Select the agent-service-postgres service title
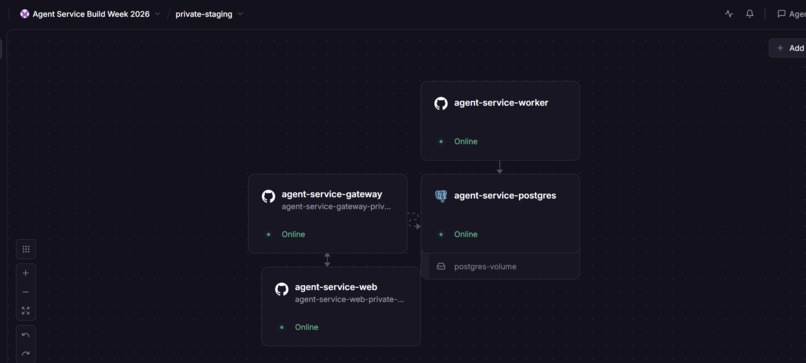Image resolution: width=806 pixels, height=363 pixels. point(505,195)
